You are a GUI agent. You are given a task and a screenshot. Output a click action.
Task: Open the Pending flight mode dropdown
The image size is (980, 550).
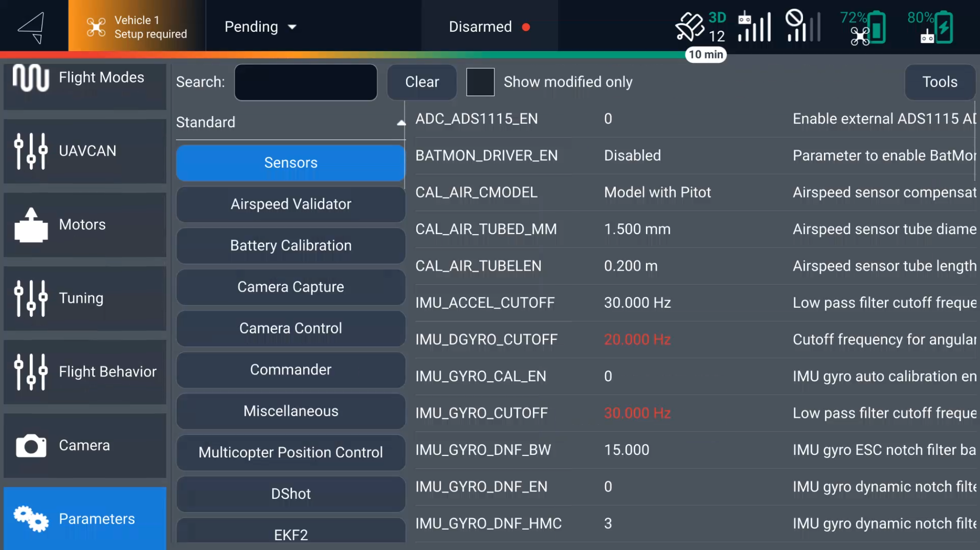tap(260, 27)
